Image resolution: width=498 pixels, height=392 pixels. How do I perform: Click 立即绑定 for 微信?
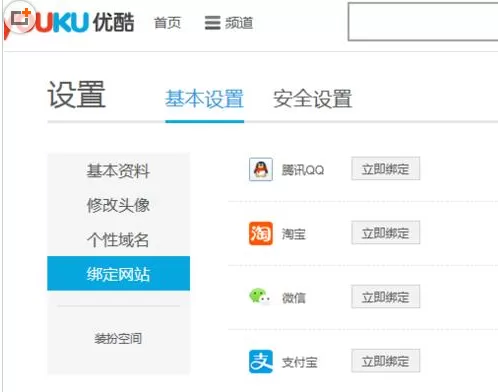tap(386, 297)
